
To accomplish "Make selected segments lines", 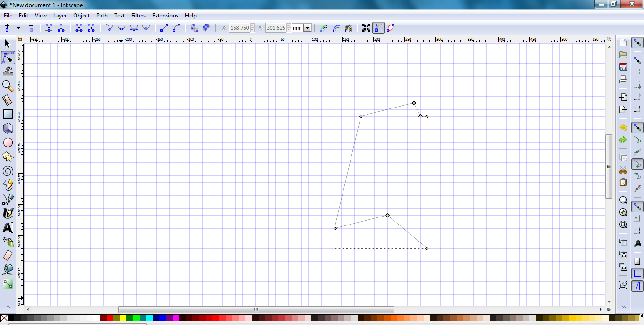I will tap(164, 28).
